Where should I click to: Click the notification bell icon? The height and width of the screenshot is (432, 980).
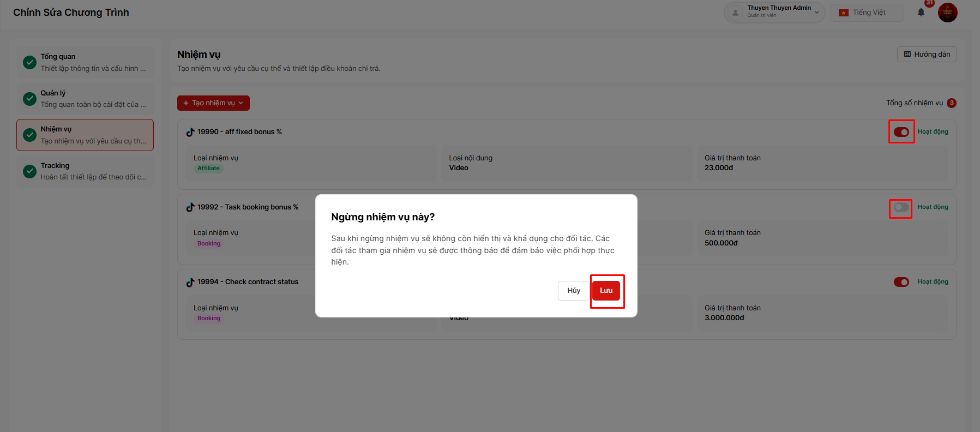tap(921, 13)
